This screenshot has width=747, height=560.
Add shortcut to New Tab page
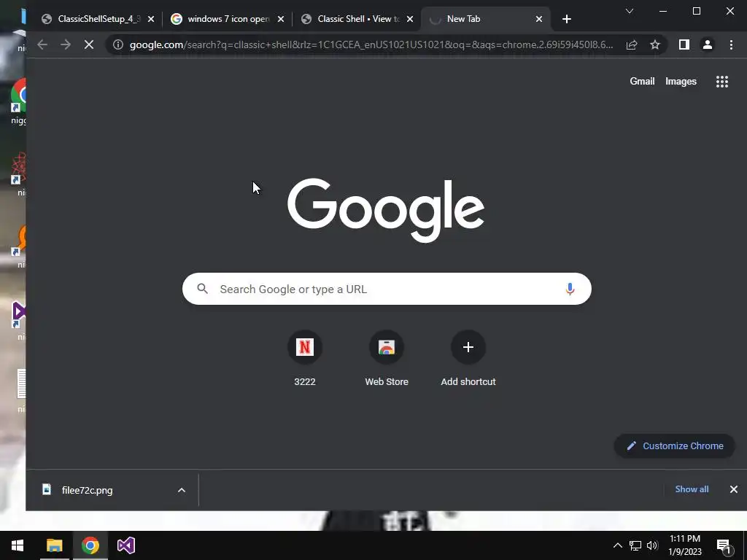(468, 357)
